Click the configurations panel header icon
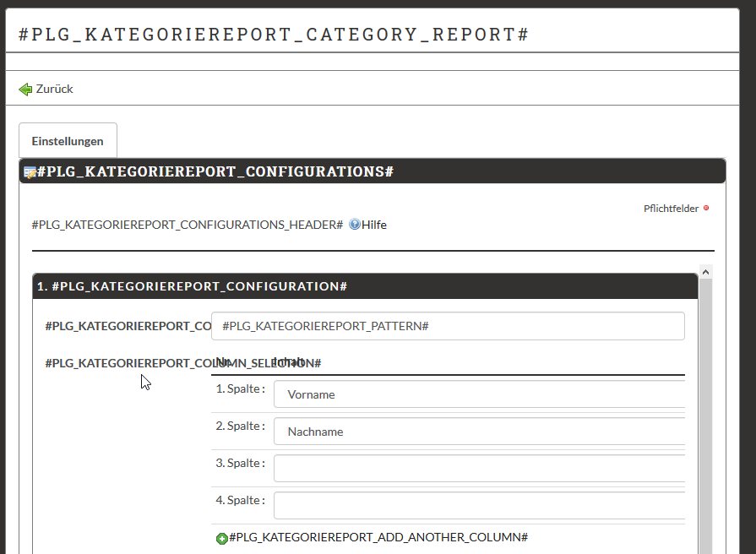This screenshot has height=554, width=756. 30,171
